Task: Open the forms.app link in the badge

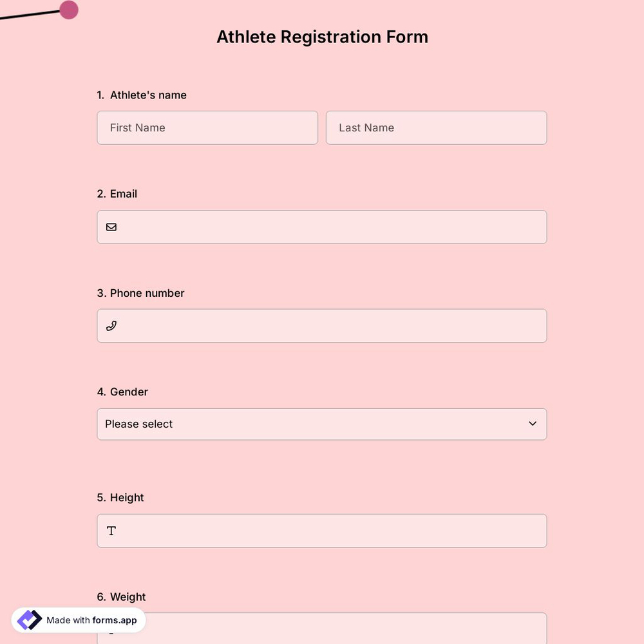Action: coord(113,620)
